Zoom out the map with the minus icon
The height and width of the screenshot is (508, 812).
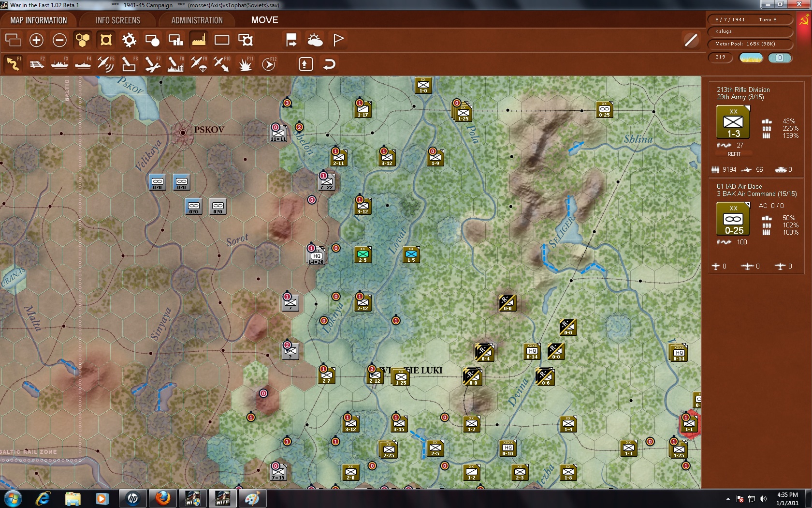(x=59, y=40)
